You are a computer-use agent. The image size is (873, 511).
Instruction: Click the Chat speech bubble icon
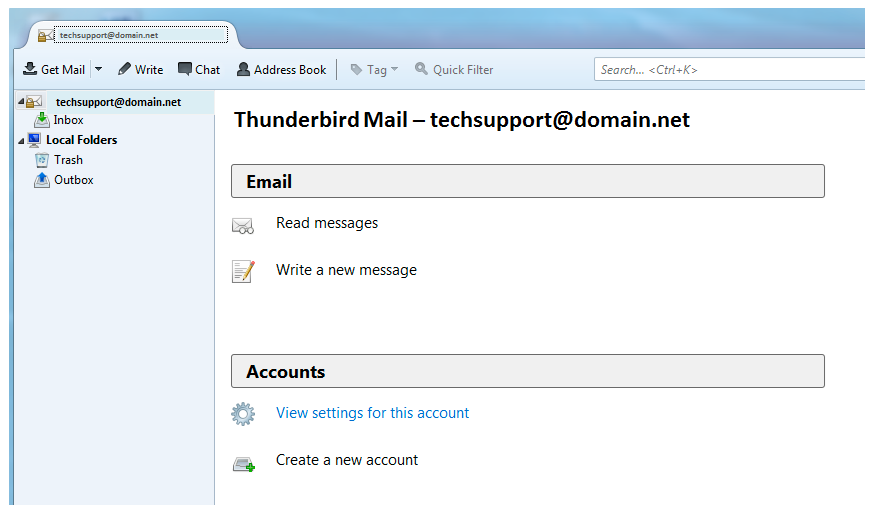point(184,69)
